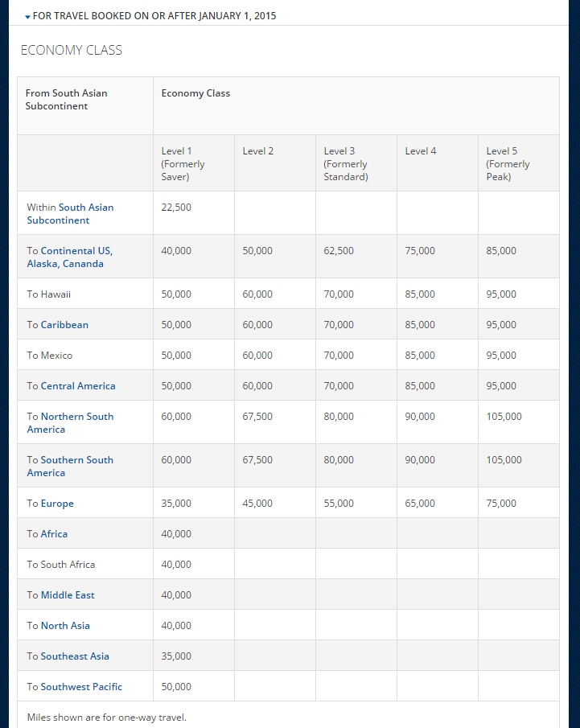The image size is (580, 728).
Task: Select the To Hawaii row label
Action: tap(49, 294)
